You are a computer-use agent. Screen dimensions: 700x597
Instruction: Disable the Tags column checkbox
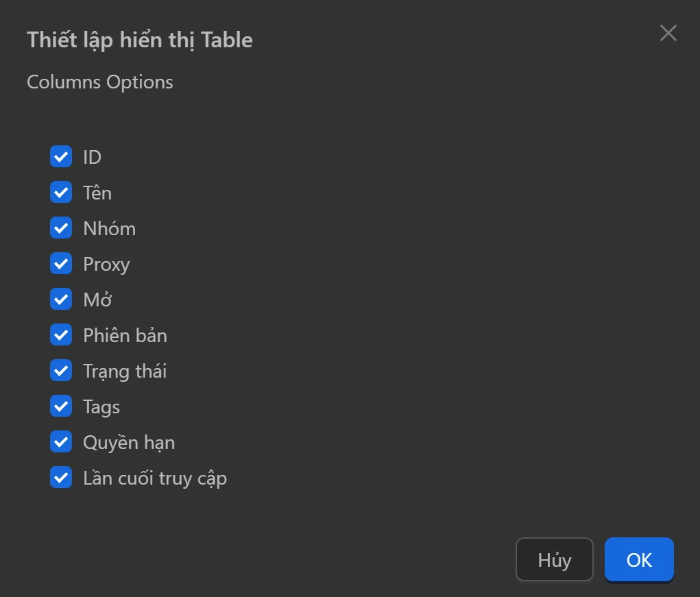(x=61, y=406)
